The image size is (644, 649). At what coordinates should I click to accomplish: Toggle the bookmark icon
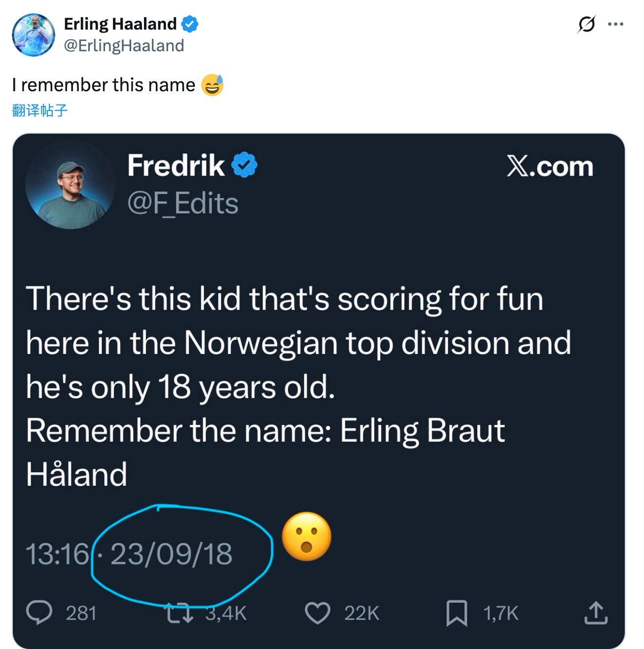(x=457, y=613)
